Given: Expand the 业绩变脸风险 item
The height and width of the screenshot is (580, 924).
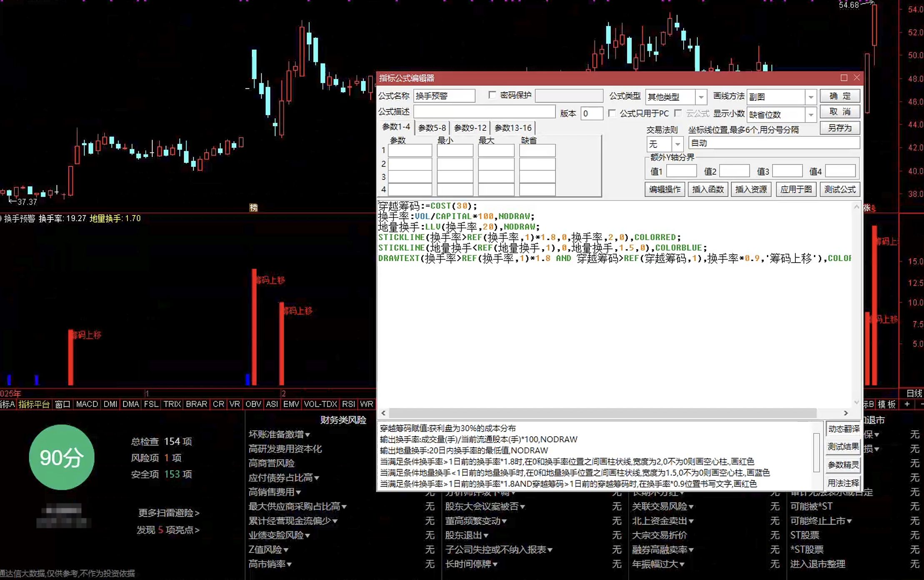Looking at the screenshot, I should coord(279,535).
